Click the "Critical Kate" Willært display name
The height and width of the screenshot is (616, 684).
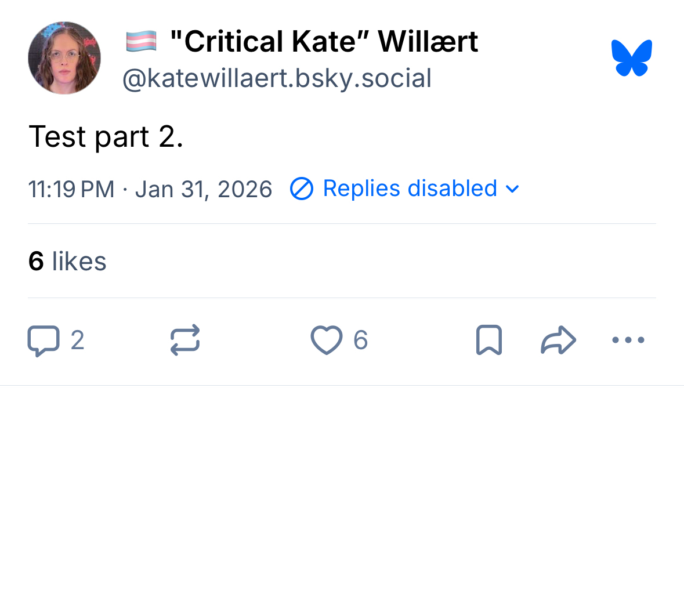coord(324,42)
